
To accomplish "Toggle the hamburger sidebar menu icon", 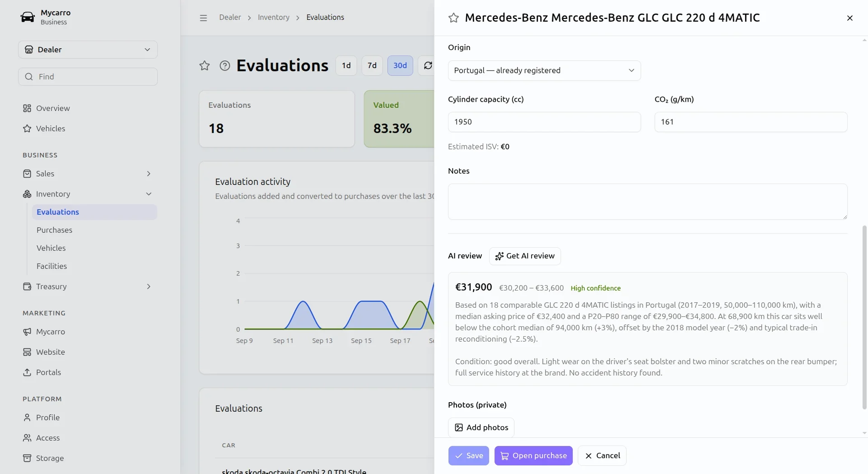I will click(x=203, y=18).
